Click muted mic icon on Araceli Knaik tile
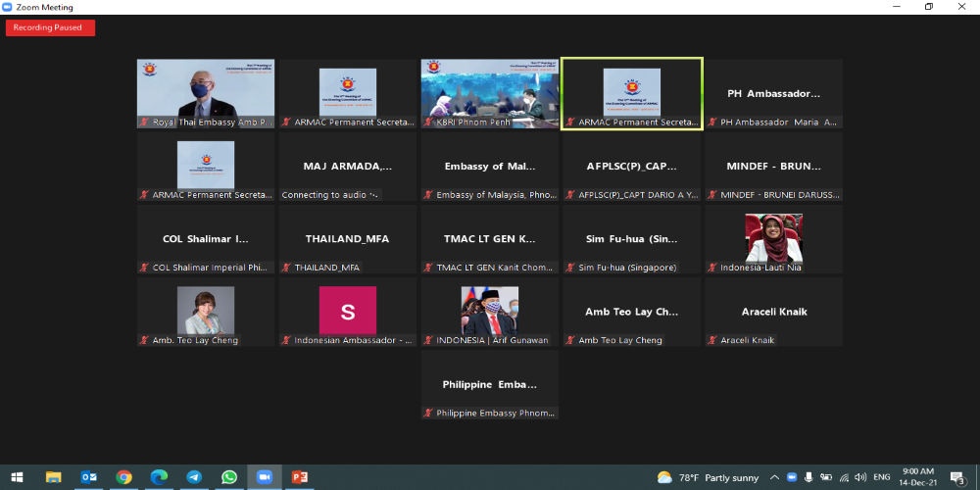This screenshot has width=980, height=490. 711,340
